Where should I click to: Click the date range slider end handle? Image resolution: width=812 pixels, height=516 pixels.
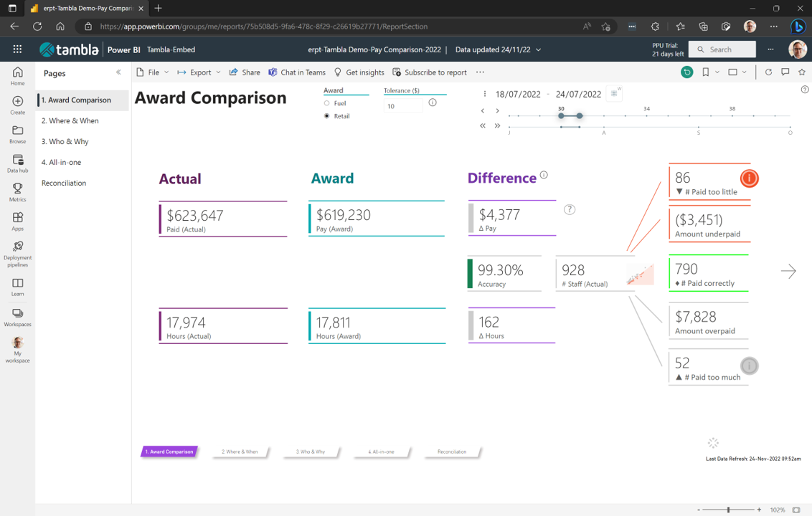tap(580, 115)
